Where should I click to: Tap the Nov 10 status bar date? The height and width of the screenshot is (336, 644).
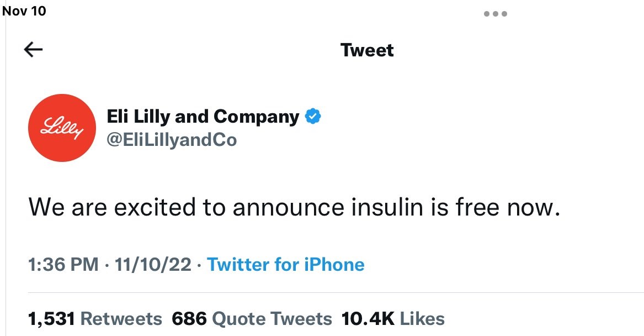coord(24,11)
